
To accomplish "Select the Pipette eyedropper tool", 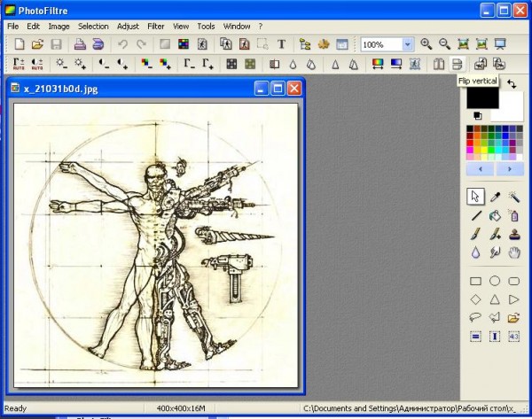I will [495, 197].
